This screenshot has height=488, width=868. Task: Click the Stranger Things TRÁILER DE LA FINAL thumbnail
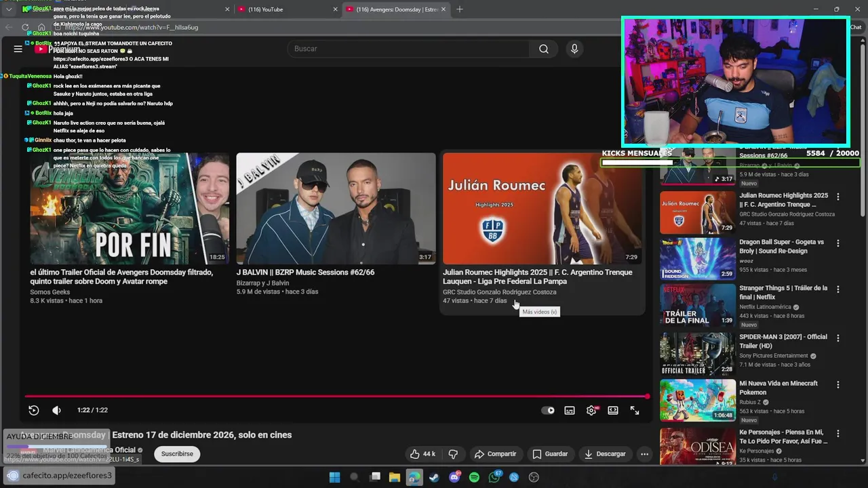pyautogui.click(x=698, y=305)
